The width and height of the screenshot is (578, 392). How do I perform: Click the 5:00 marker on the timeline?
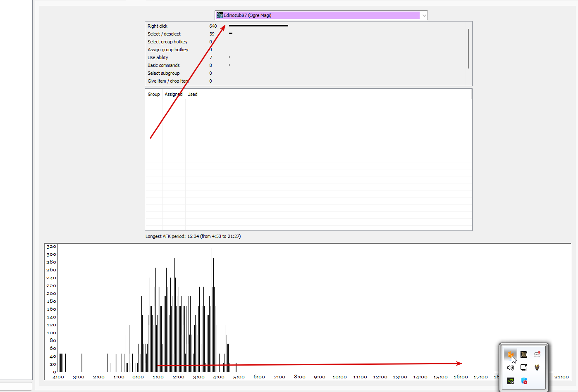click(x=239, y=377)
